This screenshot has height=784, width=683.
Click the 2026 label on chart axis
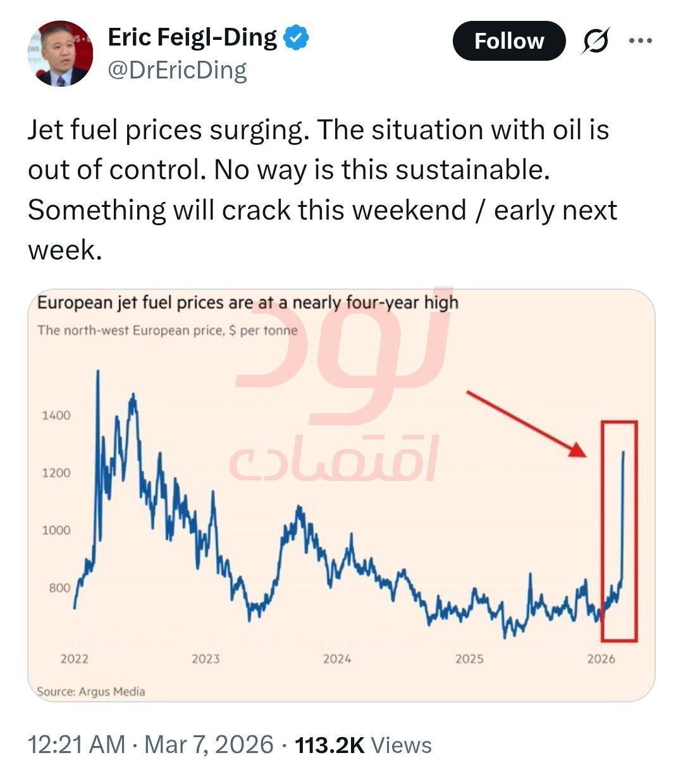point(601,659)
